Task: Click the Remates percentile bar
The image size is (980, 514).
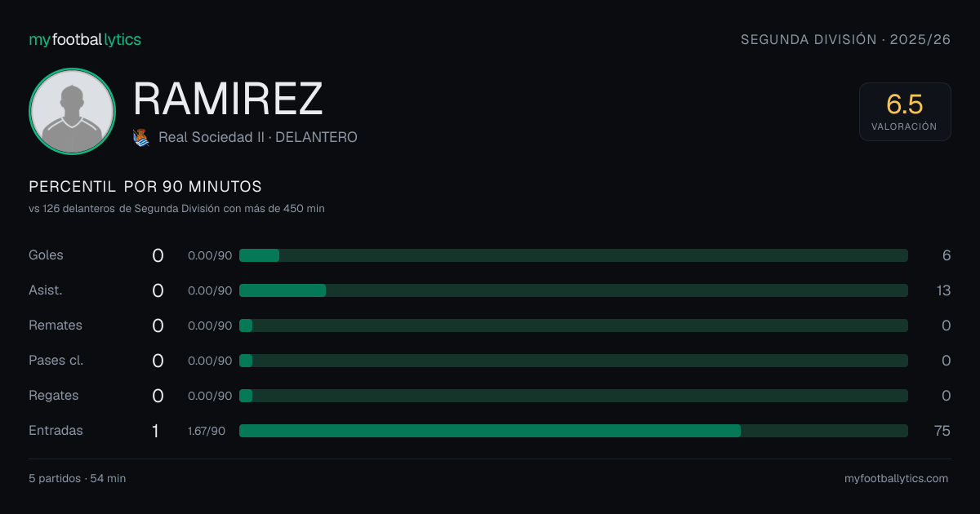Action: (x=573, y=326)
